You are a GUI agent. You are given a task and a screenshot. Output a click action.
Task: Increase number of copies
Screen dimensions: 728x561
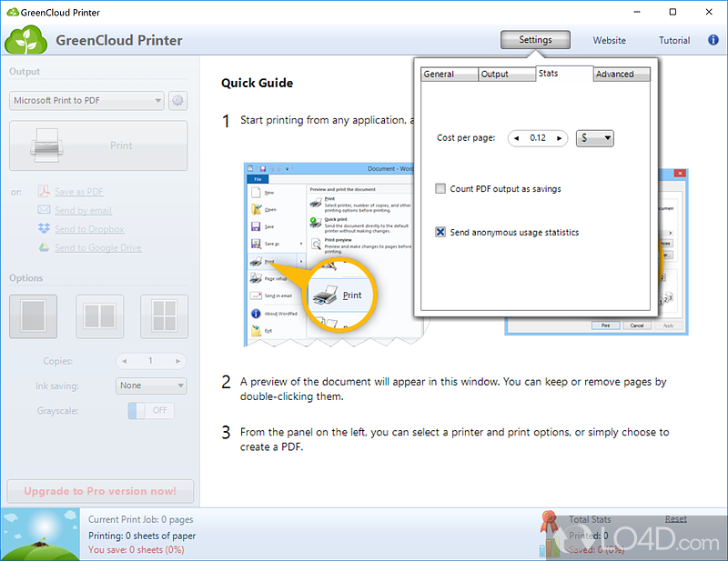click(x=177, y=361)
